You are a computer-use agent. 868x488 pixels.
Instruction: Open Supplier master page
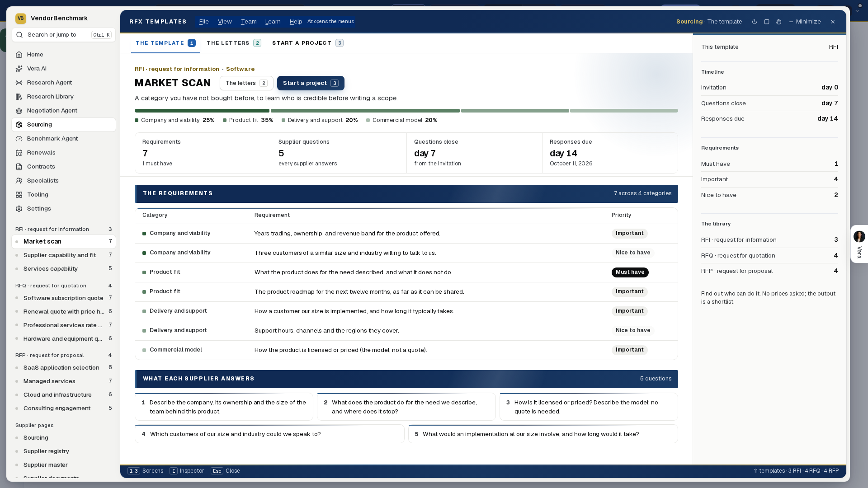coord(64,465)
